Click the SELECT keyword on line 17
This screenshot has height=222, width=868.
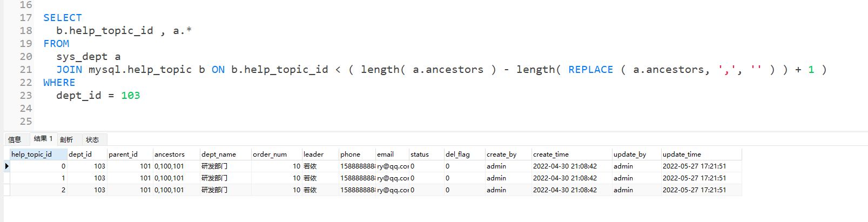(63, 18)
